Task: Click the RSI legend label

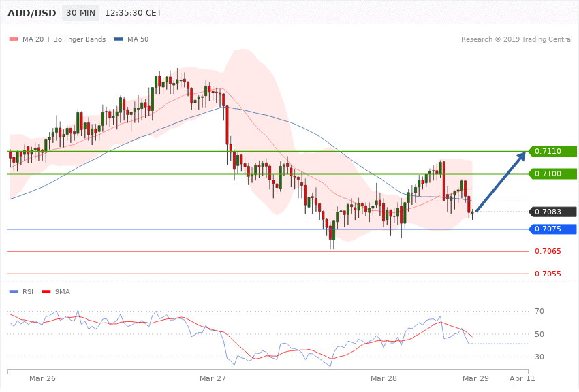Action: [x=28, y=292]
